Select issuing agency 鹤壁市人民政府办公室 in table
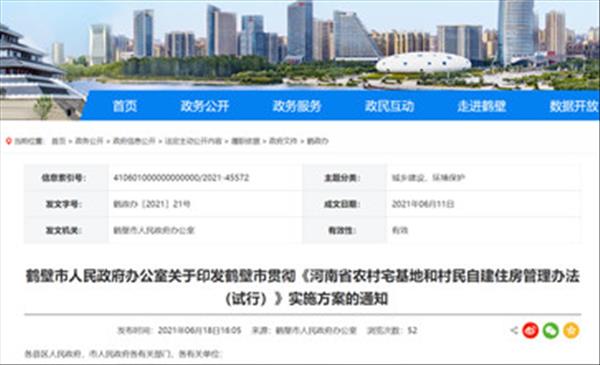The image size is (600, 365). click(154, 230)
